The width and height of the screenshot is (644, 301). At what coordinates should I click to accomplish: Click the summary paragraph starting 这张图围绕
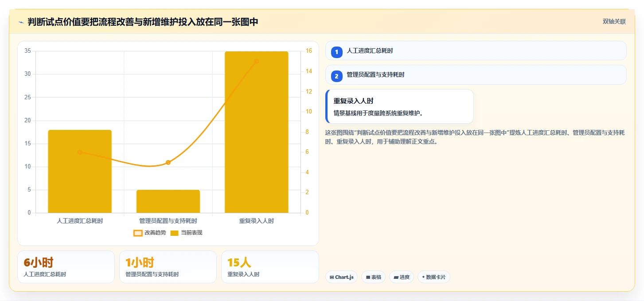coord(475,137)
